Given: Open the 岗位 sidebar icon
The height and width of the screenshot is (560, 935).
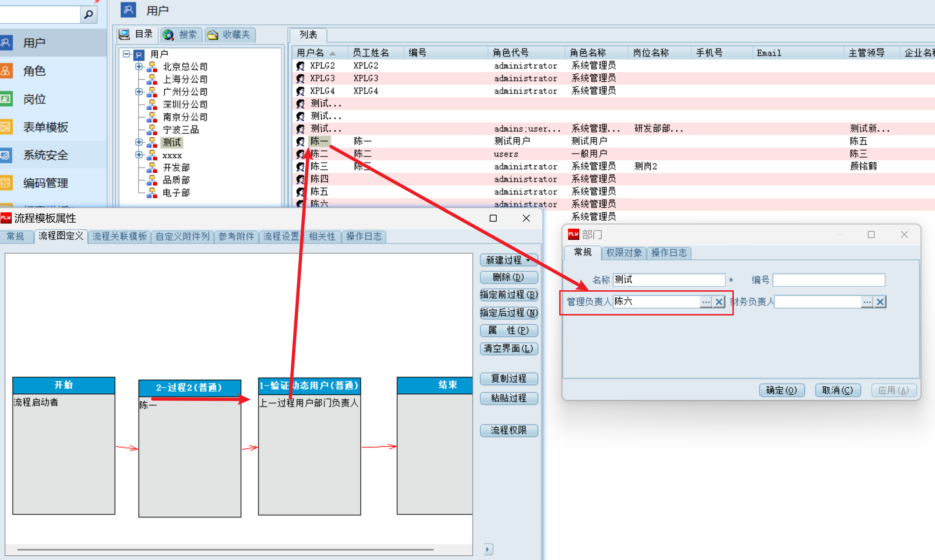Looking at the screenshot, I should click(6, 99).
